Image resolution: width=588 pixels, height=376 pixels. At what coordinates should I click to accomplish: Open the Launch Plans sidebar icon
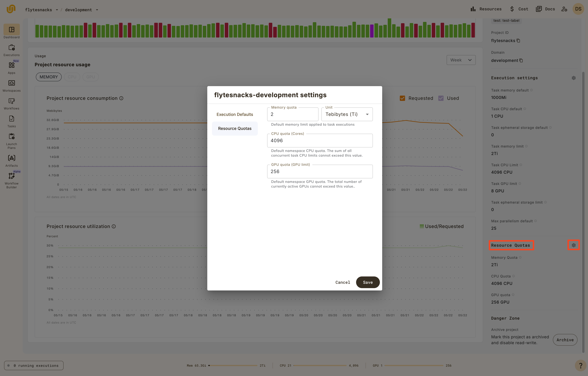(12, 136)
